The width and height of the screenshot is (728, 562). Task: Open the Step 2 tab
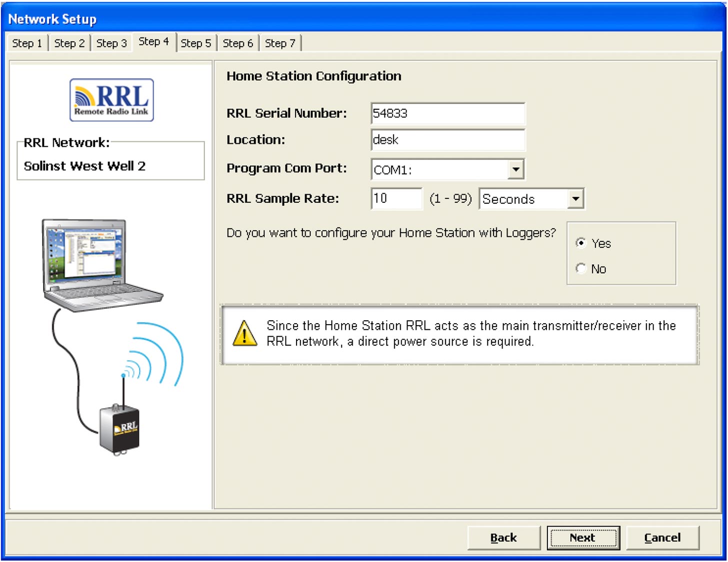[69, 43]
